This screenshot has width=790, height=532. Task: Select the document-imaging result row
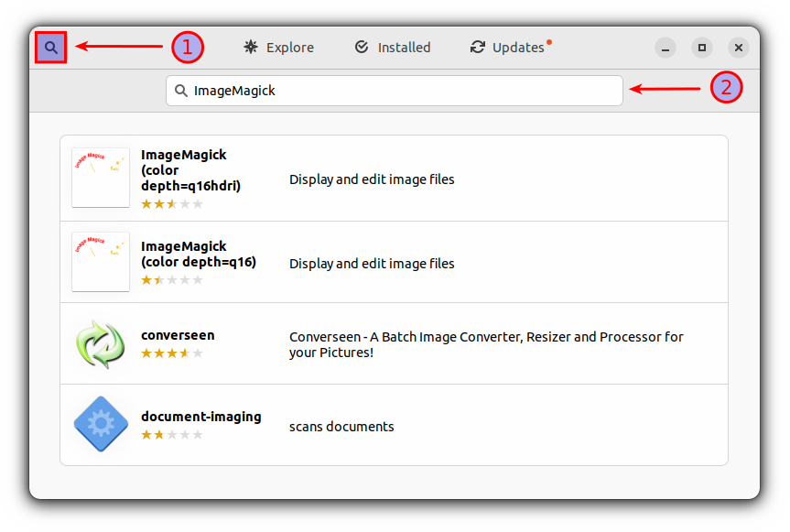[x=394, y=424]
